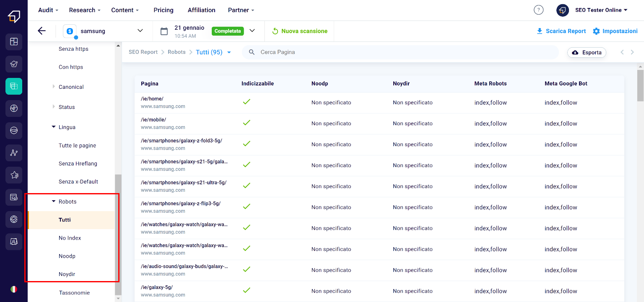The image size is (644, 302).
Task: Open the dashboard icon in left sidebar
Action: tap(14, 41)
